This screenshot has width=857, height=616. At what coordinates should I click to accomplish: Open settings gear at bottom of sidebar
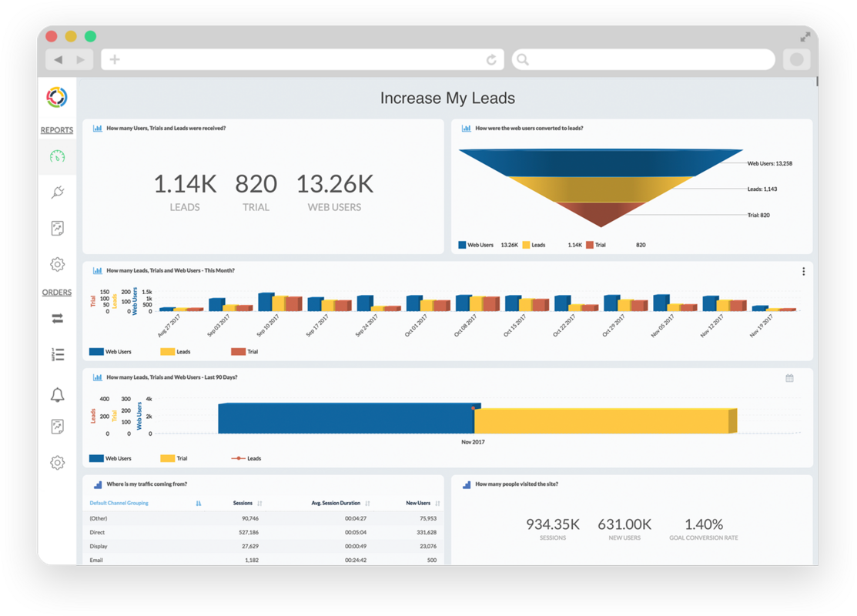click(57, 462)
